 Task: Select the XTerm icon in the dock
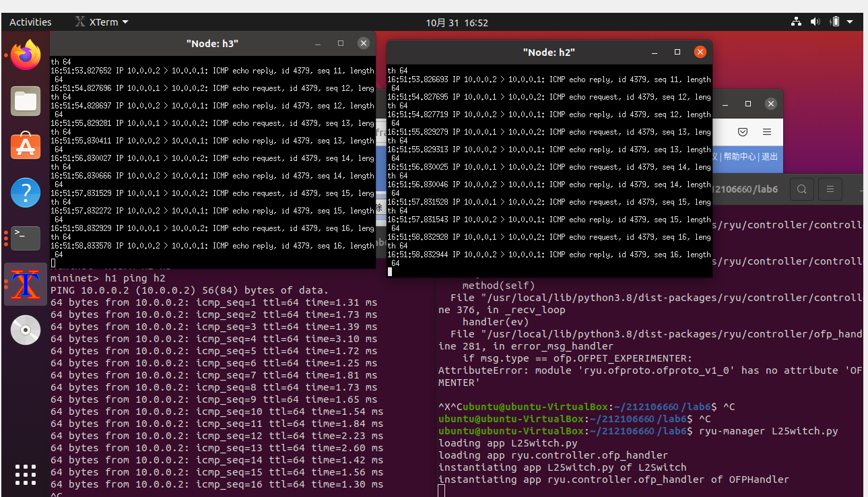[26, 284]
